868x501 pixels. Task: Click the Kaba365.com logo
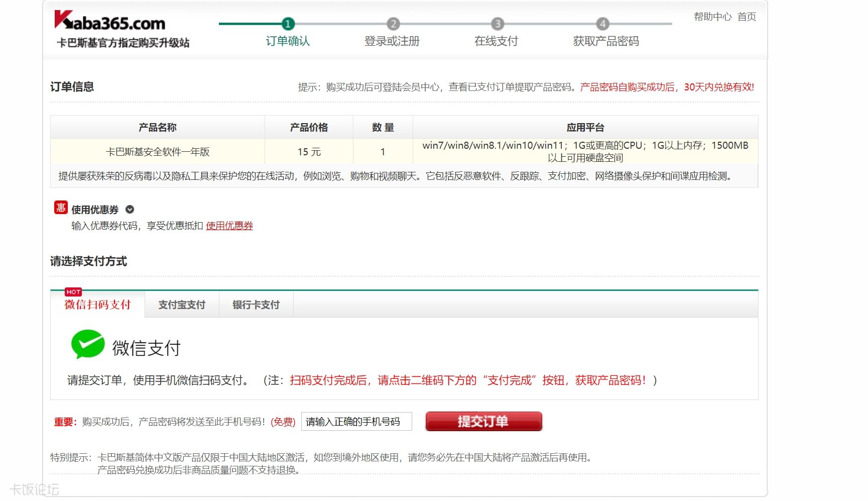(110, 21)
